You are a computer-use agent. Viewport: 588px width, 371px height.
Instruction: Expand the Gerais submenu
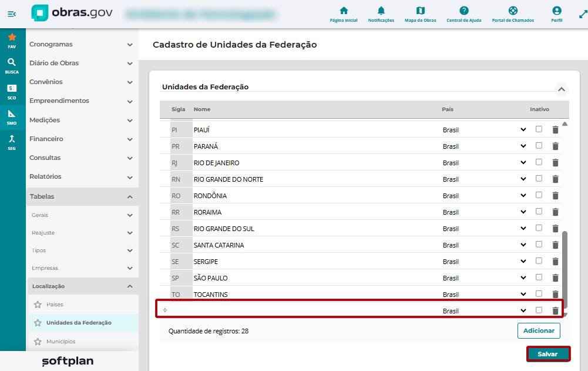[130, 216]
